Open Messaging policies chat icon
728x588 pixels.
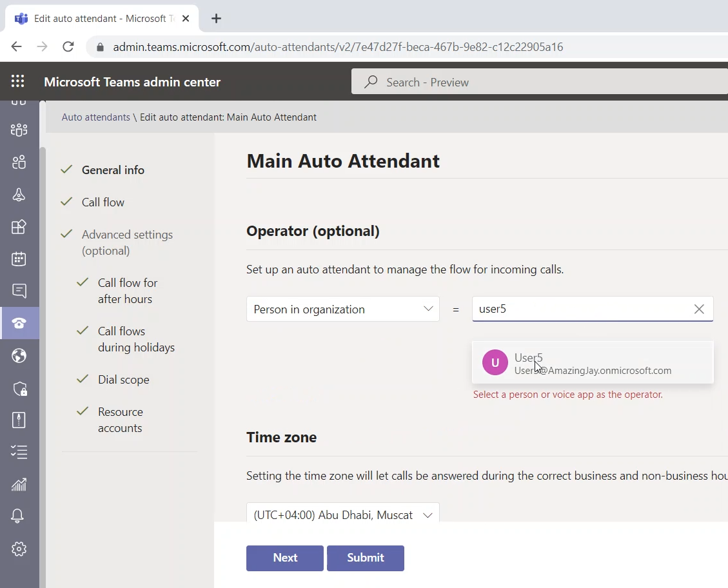coord(19,291)
